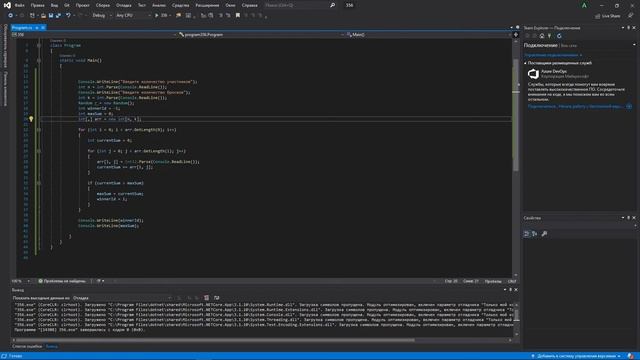Click the Team Explorer manage connections plug icon
The image size is (640, 360).
[550, 36]
